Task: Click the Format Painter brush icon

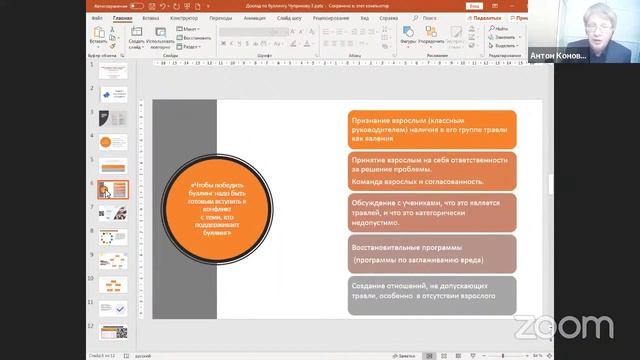Action: tap(113, 46)
